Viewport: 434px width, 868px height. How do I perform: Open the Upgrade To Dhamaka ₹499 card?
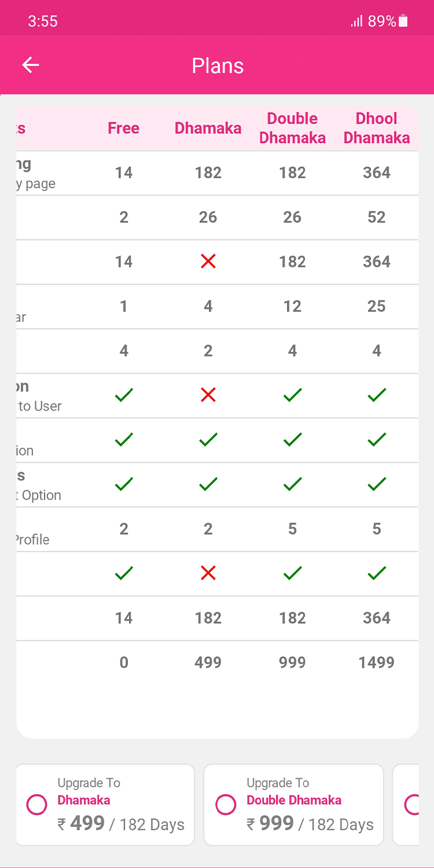point(105,805)
